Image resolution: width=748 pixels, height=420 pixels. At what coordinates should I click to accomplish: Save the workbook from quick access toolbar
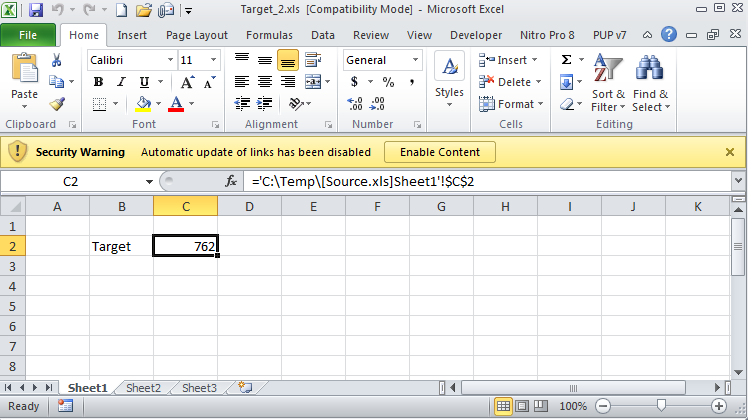point(36,10)
